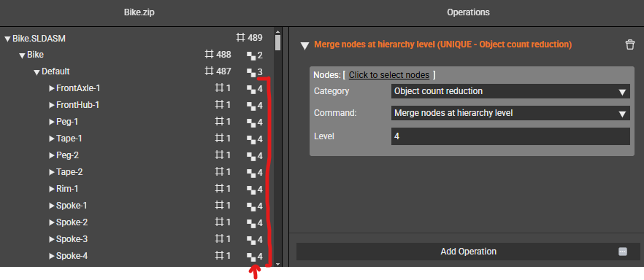
Task: Click the Command field label
Action: pyautogui.click(x=335, y=113)
